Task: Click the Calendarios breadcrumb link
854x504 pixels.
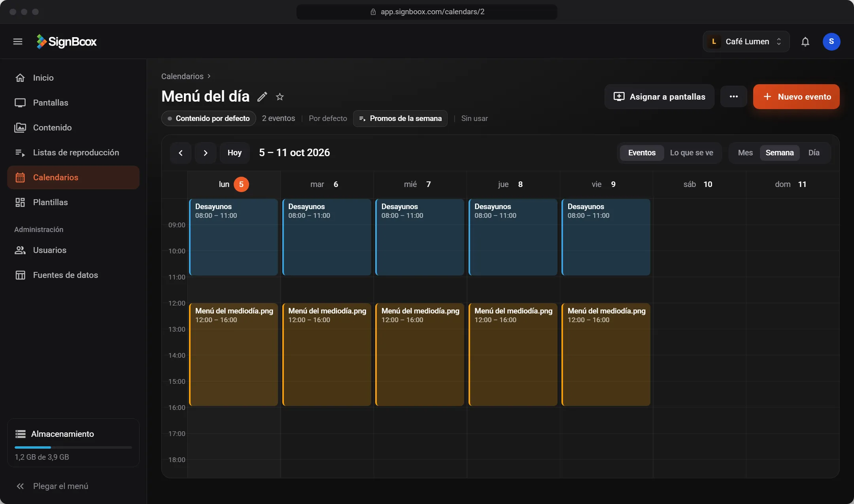Action: (182, 76)
